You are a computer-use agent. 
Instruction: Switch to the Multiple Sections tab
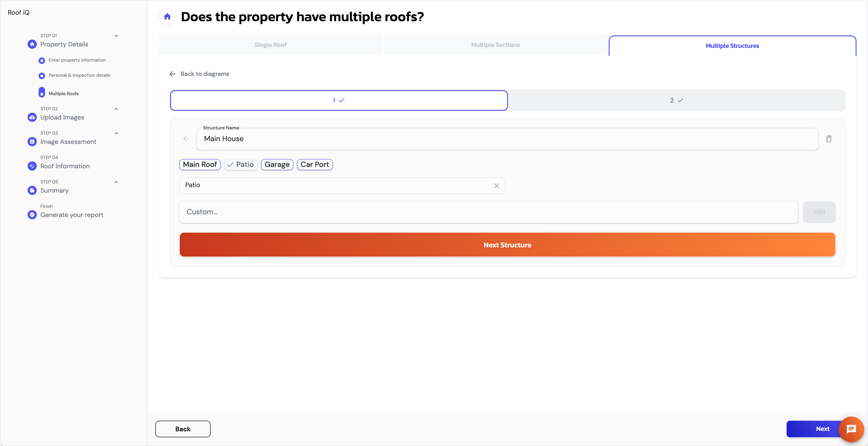tap(495, 45)
